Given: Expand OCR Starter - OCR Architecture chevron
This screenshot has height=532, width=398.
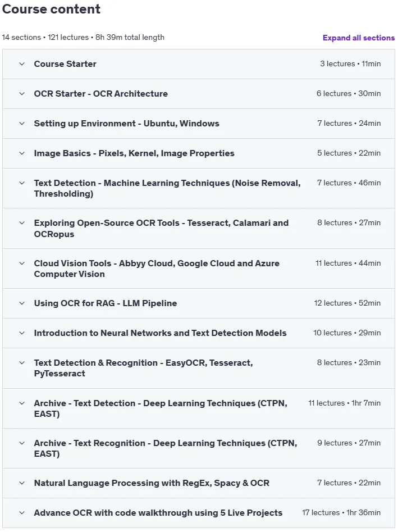Looking at the screenshot, I should coord(22,94).
